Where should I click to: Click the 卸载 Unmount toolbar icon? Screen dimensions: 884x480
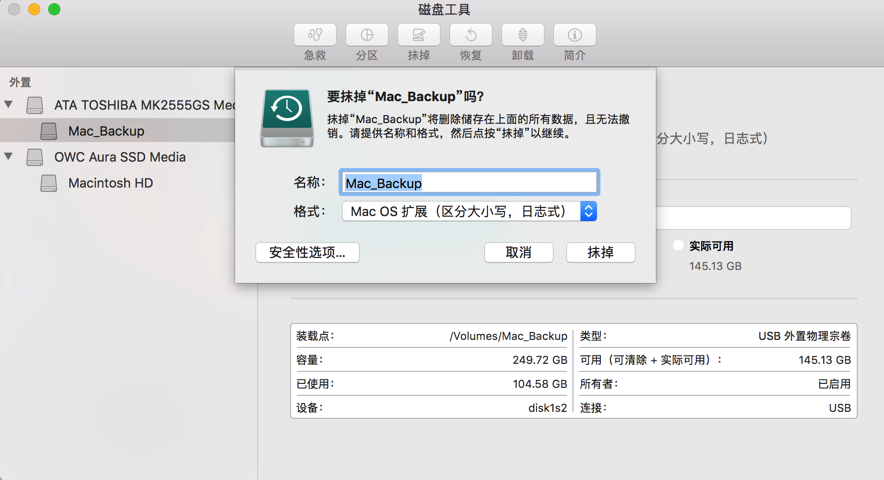tap(523, 35)
